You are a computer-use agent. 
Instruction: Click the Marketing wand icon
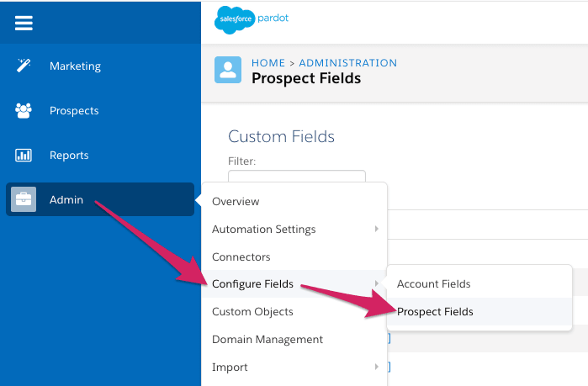[x=24, y=66]
